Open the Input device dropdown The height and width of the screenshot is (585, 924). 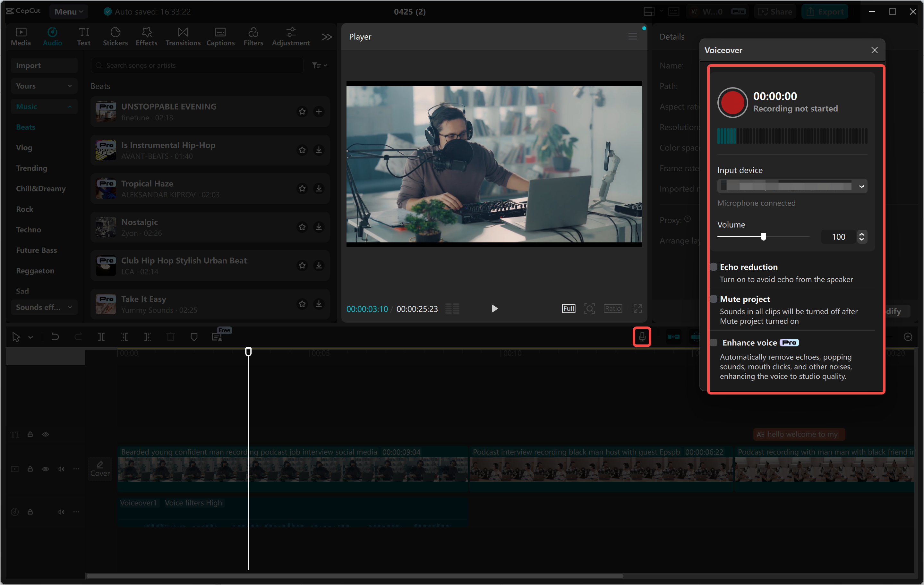(861, 186)
